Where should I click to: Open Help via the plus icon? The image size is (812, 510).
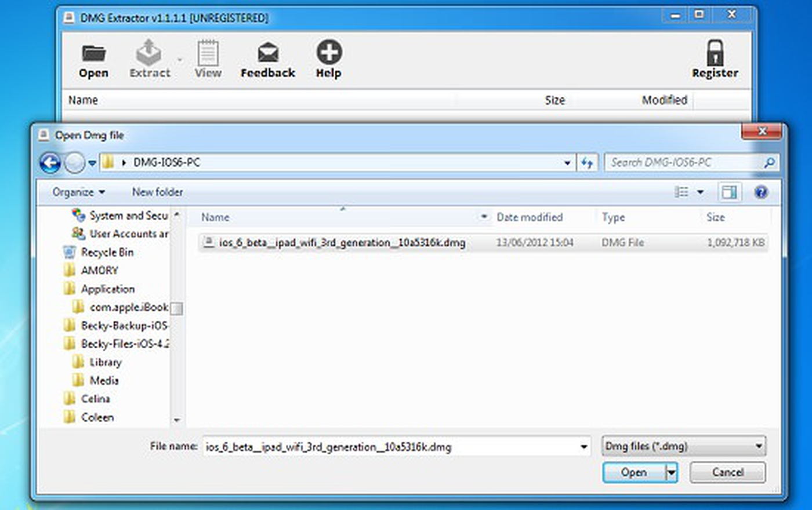pyautogui.click(x=328, y=52)
